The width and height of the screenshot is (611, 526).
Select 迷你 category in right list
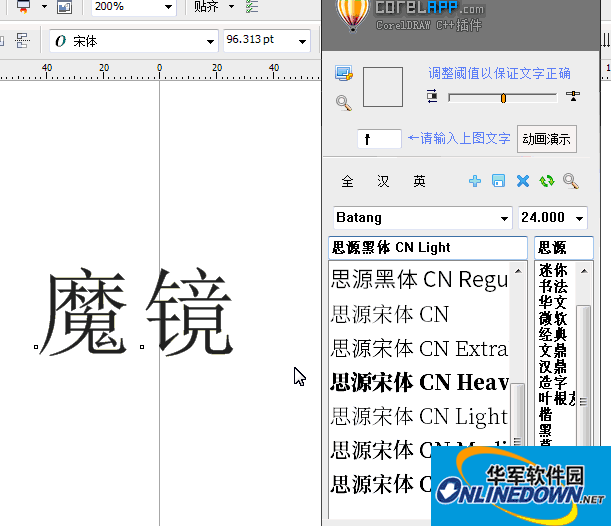[553, 270]
